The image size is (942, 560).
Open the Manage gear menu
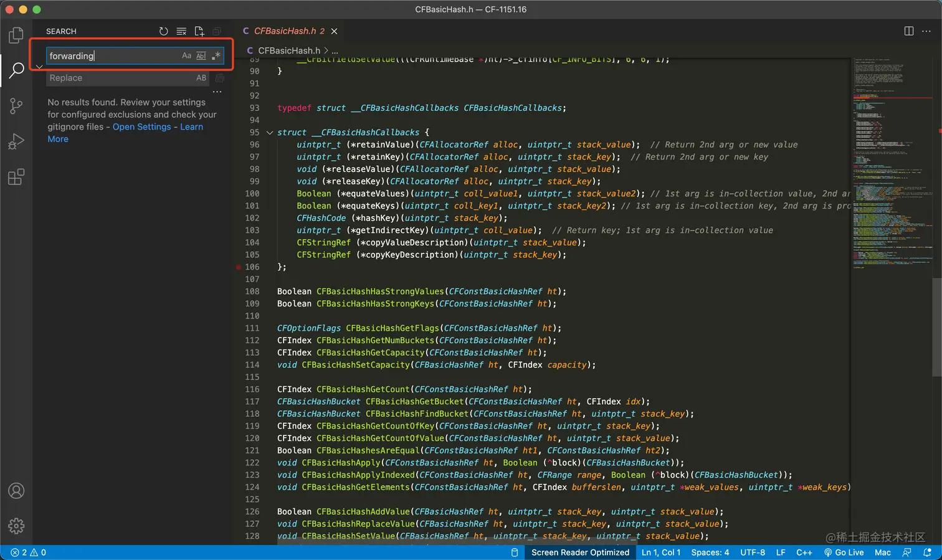[x=16, y=526]
